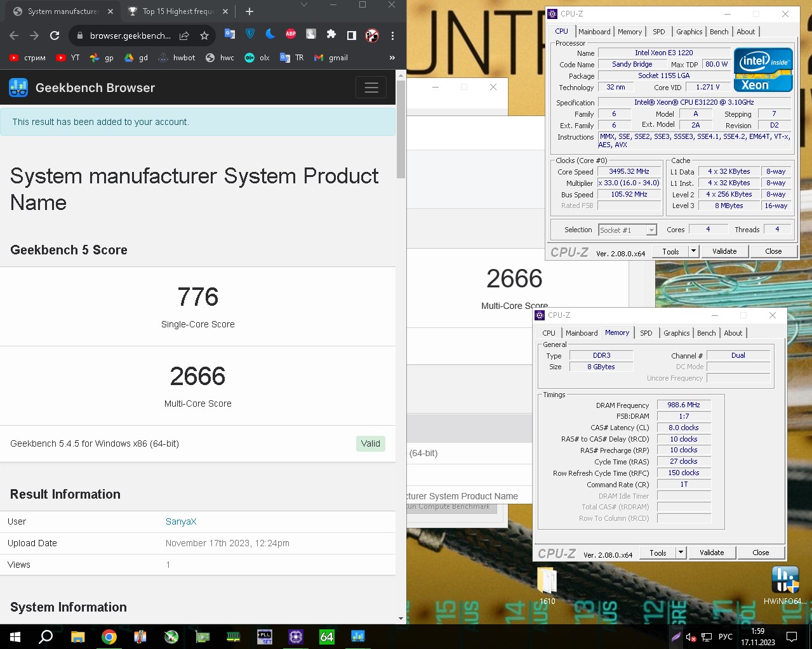Select Bench tab in lower CPU-Z window

tap(707, 333)
